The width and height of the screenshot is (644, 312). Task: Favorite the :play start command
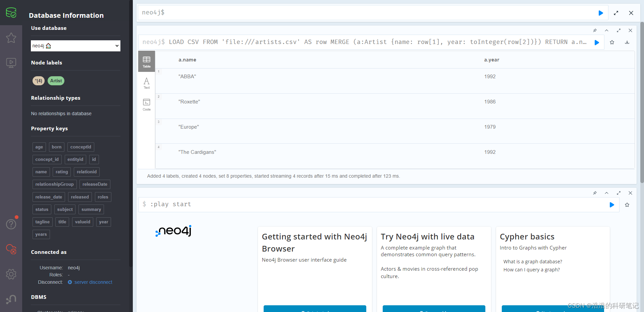pos(627,205)
